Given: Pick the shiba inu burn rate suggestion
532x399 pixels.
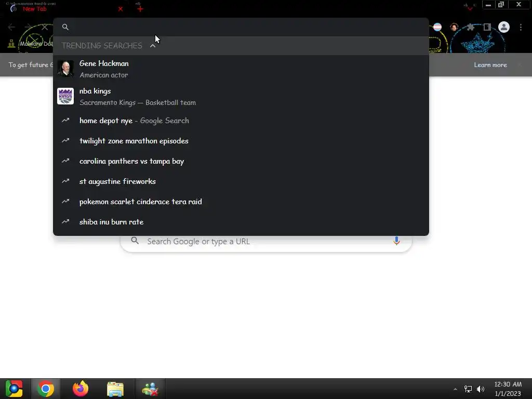Looking at the screenshot, I should pos(241,222).
